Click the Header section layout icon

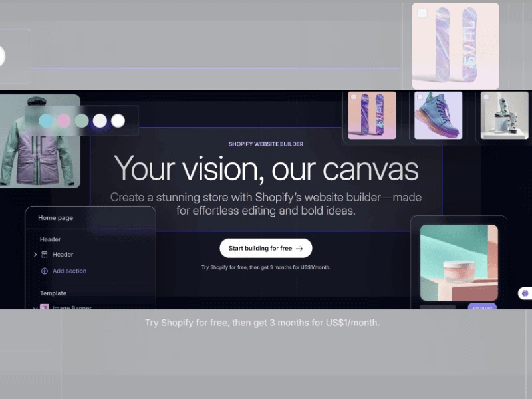45,255
